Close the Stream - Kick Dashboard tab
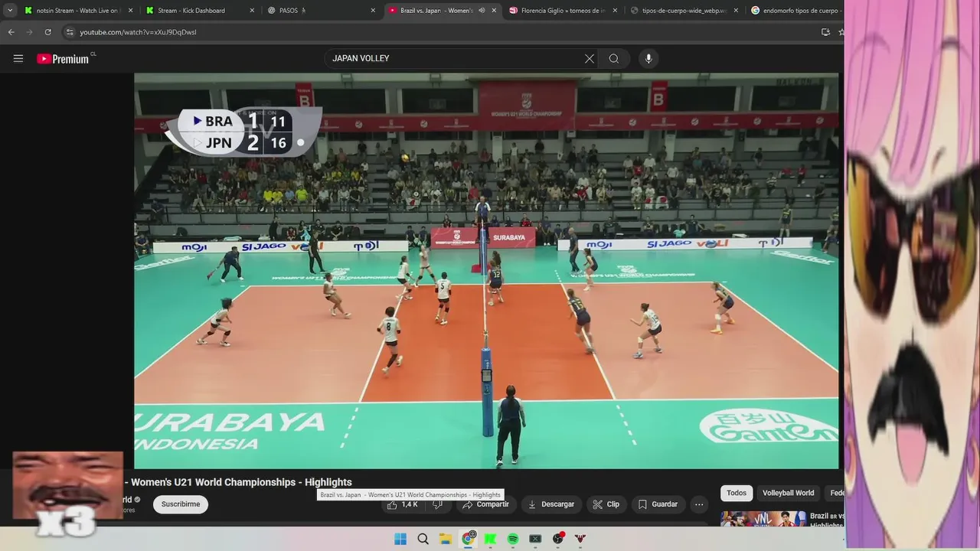This screenshot has height=551, width=980. 252,11
